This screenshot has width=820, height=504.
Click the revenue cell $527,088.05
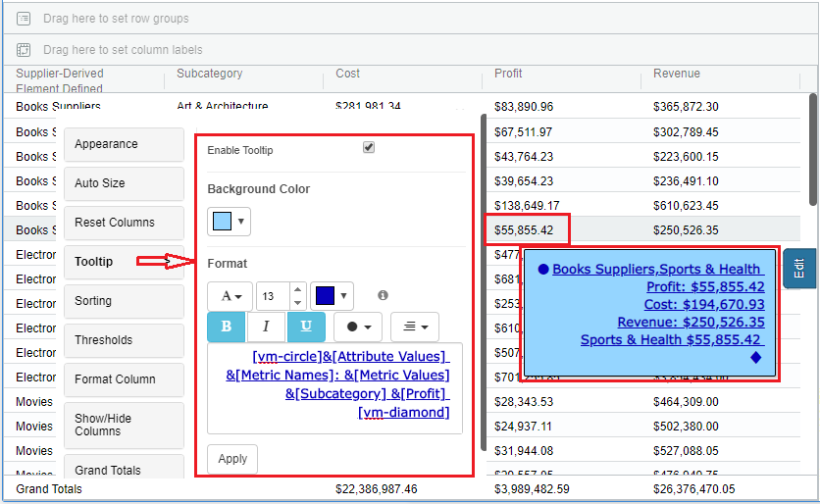(686, 451)
